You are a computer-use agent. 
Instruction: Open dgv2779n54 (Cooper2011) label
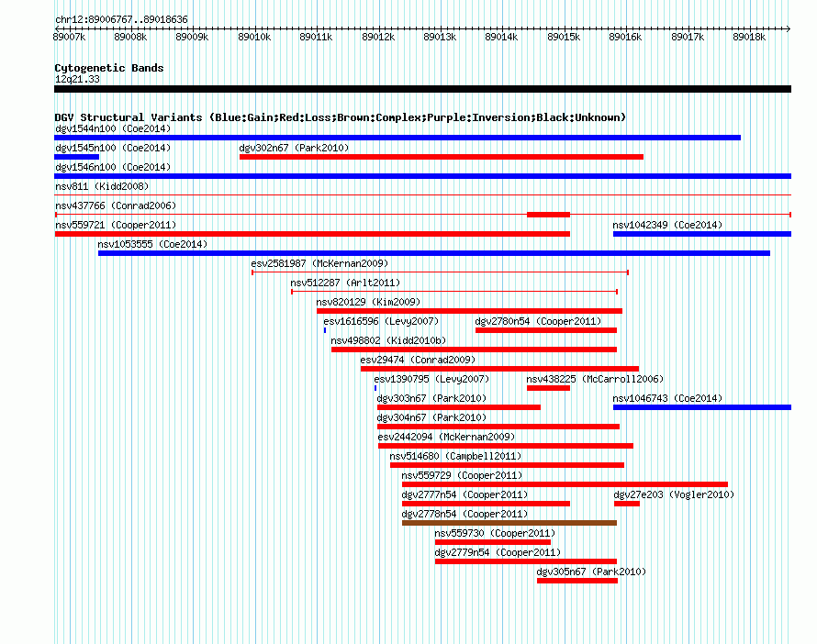pos(498,552)
